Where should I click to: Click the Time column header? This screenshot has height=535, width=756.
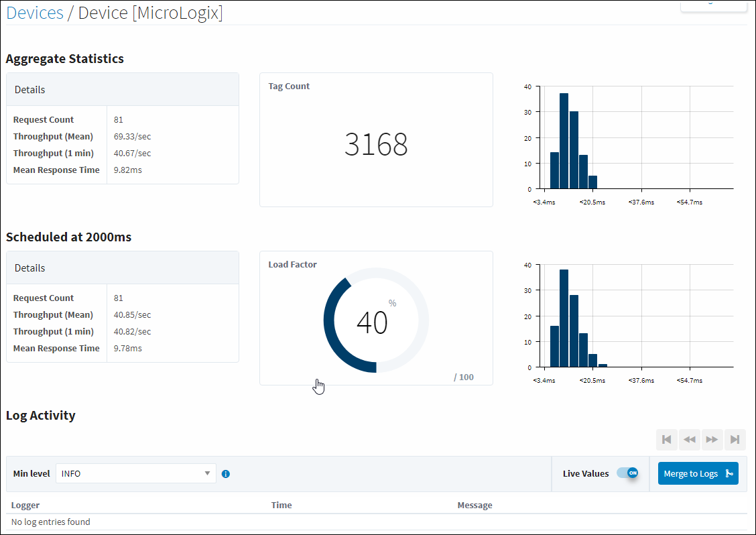point(281,505)
